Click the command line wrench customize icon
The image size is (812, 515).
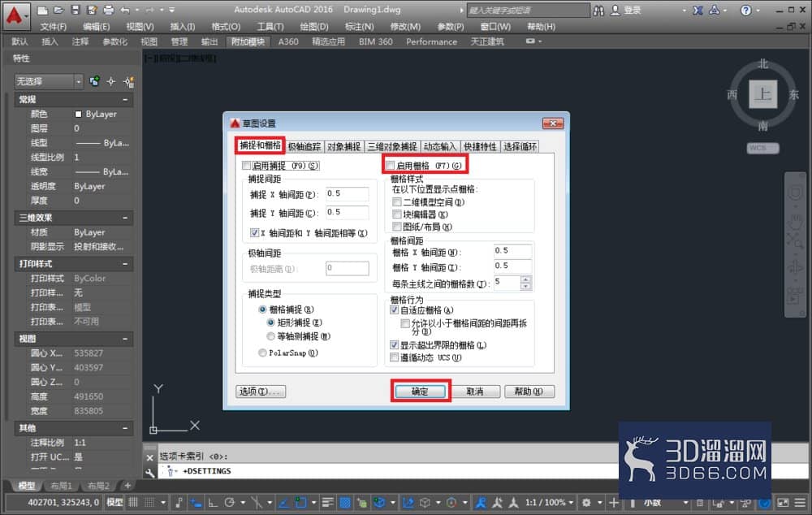(149, 472)
